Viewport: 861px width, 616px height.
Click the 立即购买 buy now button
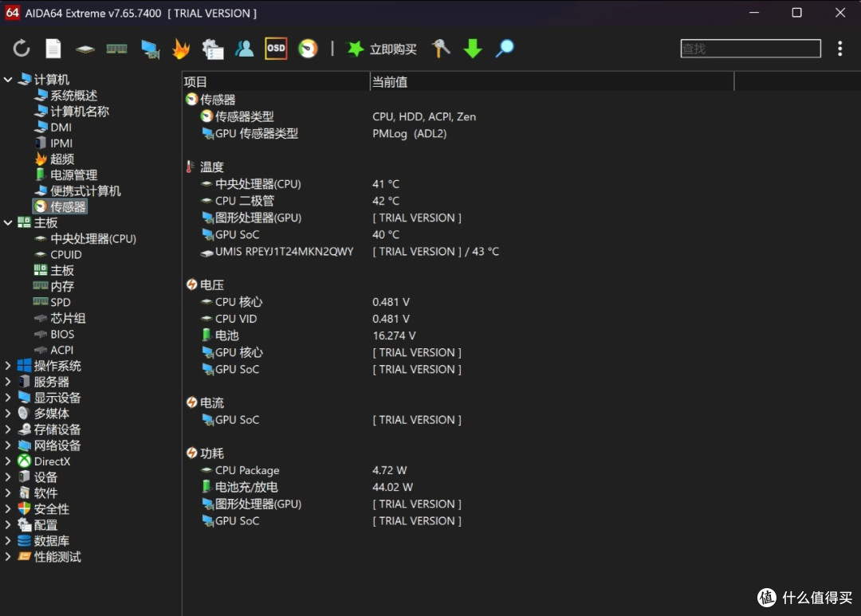(382, 49)
